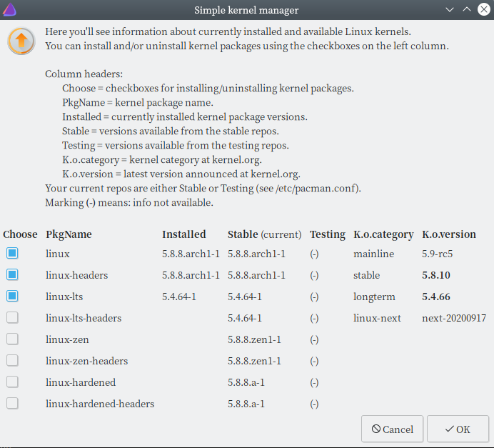Uncheck the linux-headers checkbox
This screenshot has width=494, height=448.
coord(12,275)
